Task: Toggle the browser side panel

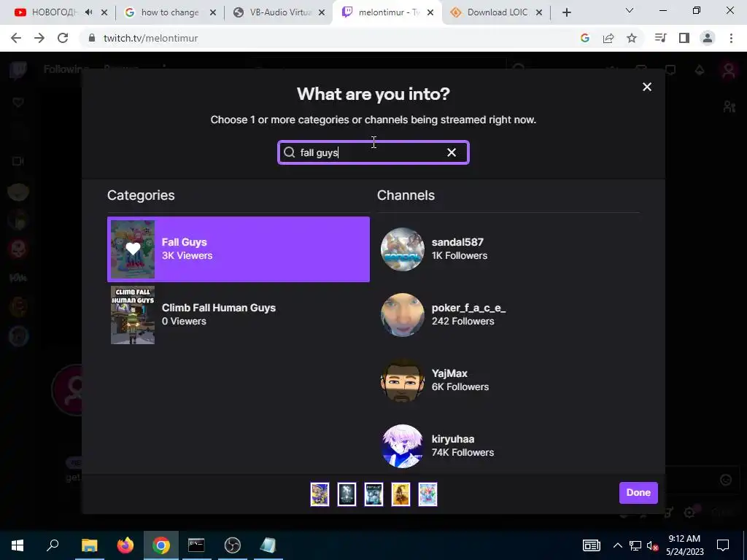Action: click(684, 38)
